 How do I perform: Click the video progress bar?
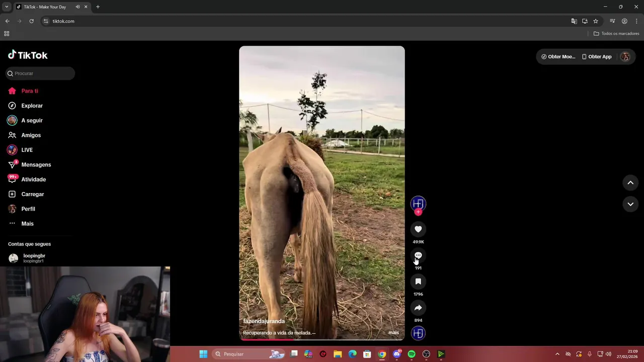(322, 339)
